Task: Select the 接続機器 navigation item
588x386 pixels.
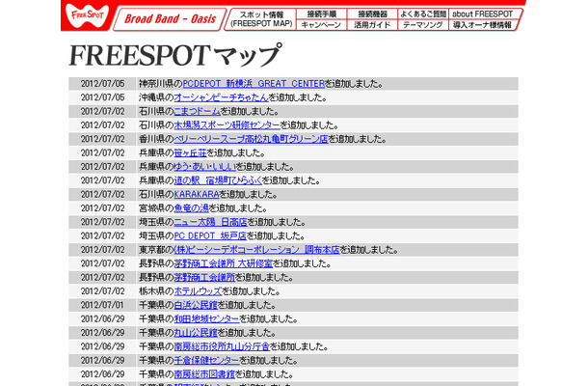Action: click(372, 14)
